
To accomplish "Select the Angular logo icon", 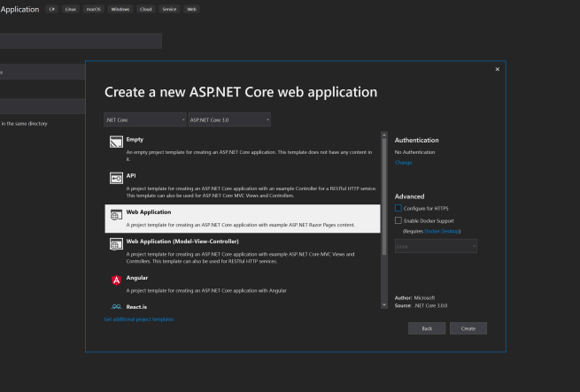I will [x=115, y=281].
